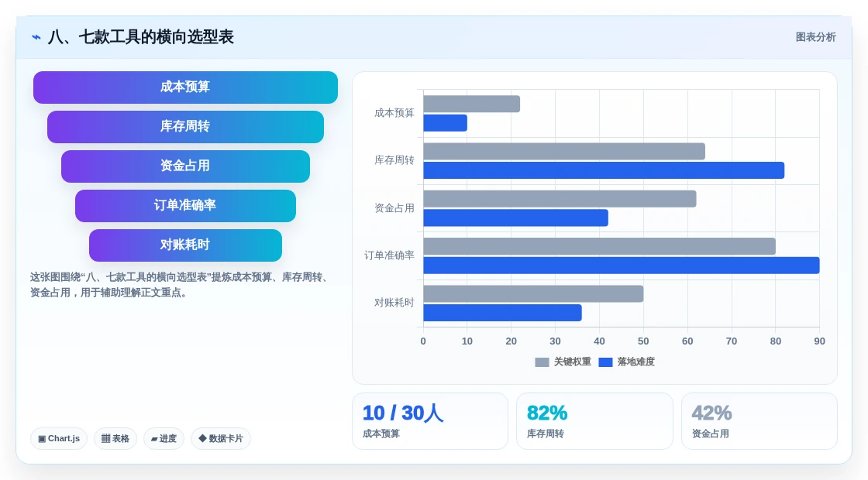
Task: Click the 订单准确率 y-axis label
Action: [389, 255]
